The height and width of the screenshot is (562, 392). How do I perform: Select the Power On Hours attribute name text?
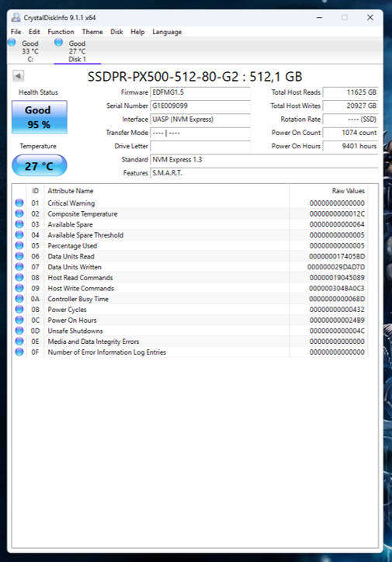72,320
